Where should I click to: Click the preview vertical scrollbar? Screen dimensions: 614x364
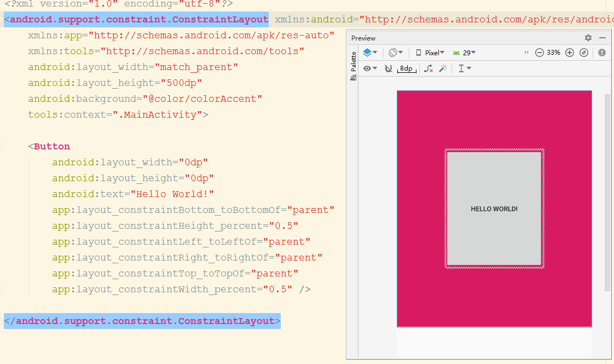tap(607, 192)
